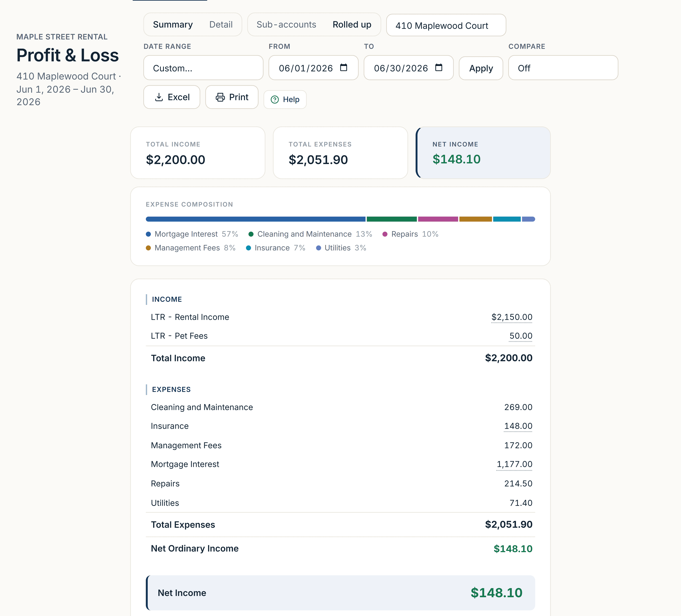Viewport: 681px width, 616px height.
Task: Open the 50.00 Pet Fees amount
Action: coord(521,336)
